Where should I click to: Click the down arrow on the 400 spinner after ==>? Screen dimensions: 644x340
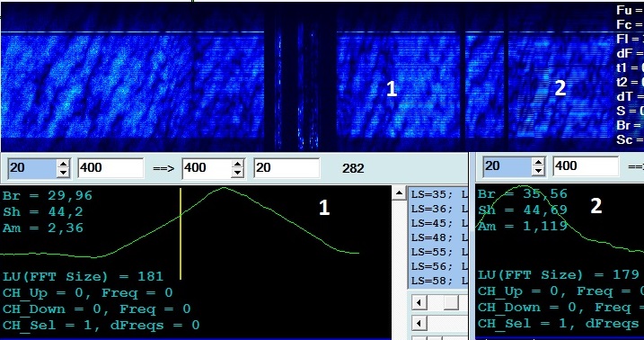(237, 173)
